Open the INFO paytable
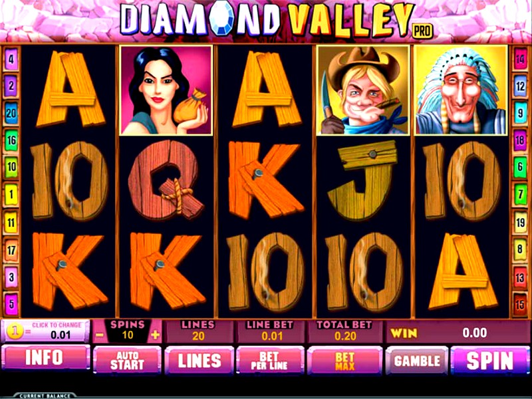This screenshot has width=532, height=399. (45, 358)
